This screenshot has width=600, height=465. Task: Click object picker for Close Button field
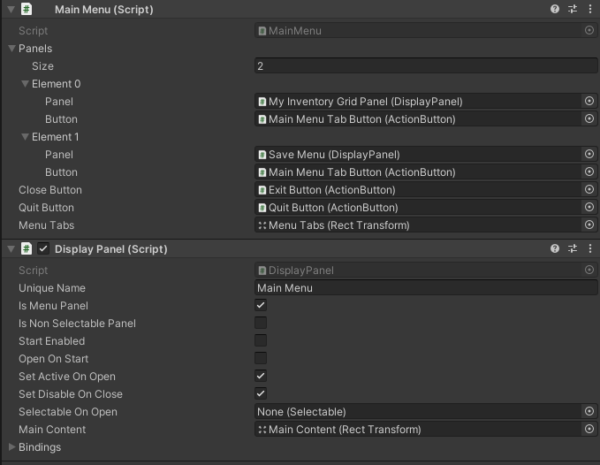[589, 190]
